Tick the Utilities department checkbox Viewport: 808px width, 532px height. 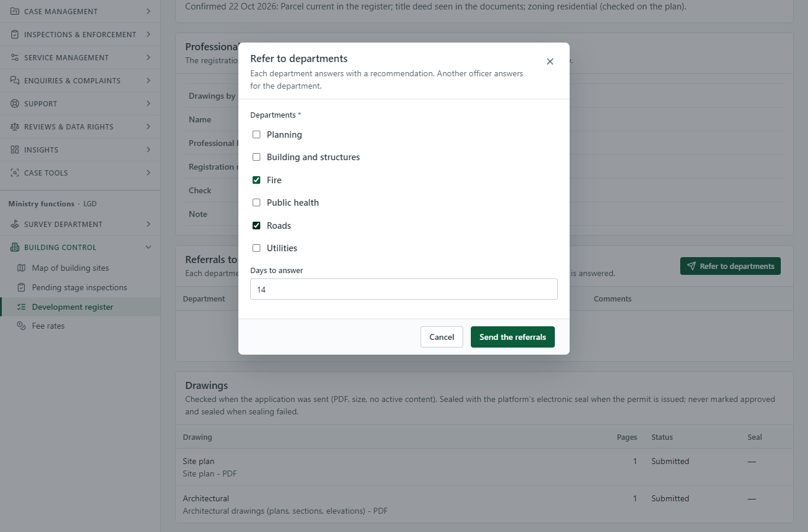point(256,248)
